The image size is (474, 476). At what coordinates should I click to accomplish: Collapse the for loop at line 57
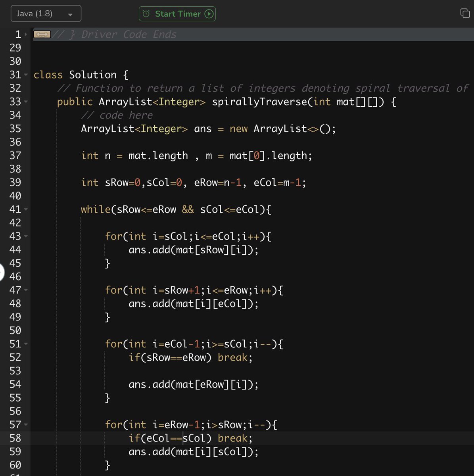pyautogui.click(x=26, y=424)
